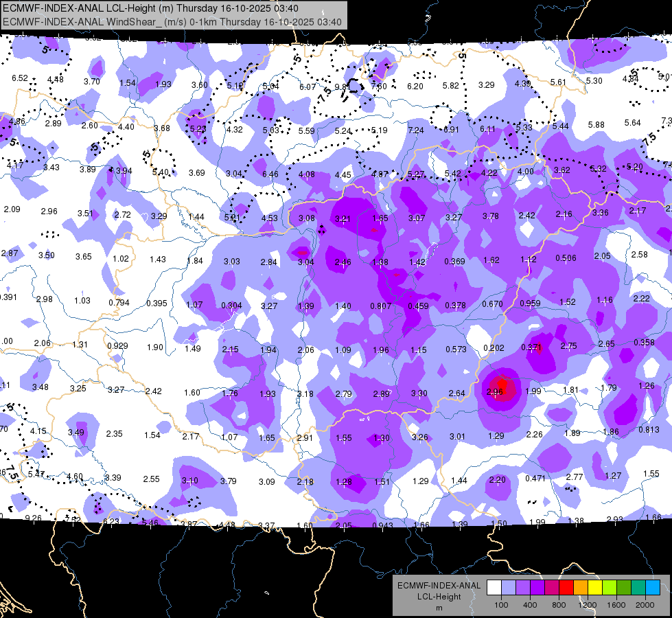672x618 pixels.
Task: Click the wind shear value 0.959
Action: tap(530, 304)
